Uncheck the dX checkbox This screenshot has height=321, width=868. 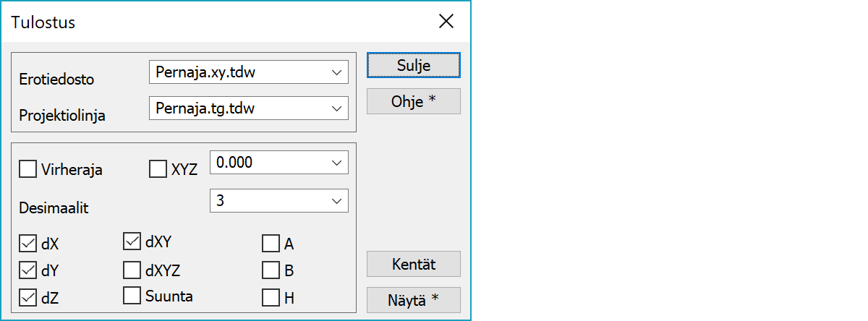28,244
